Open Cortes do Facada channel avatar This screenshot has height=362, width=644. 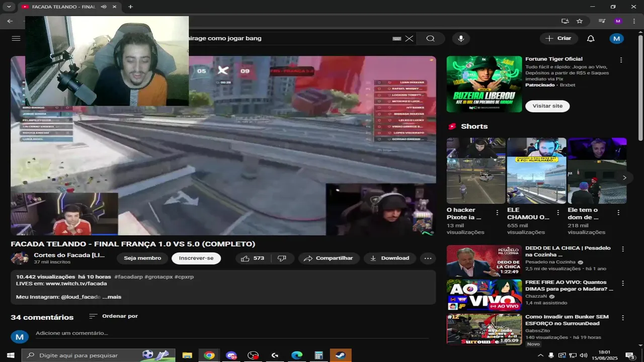pos(20,258)
